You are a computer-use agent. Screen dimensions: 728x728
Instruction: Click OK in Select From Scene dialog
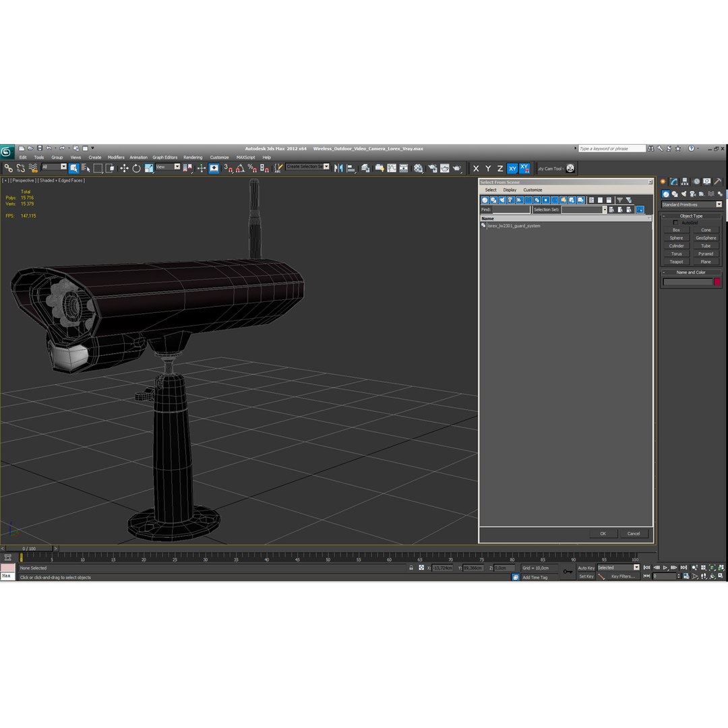coord(603,533)
